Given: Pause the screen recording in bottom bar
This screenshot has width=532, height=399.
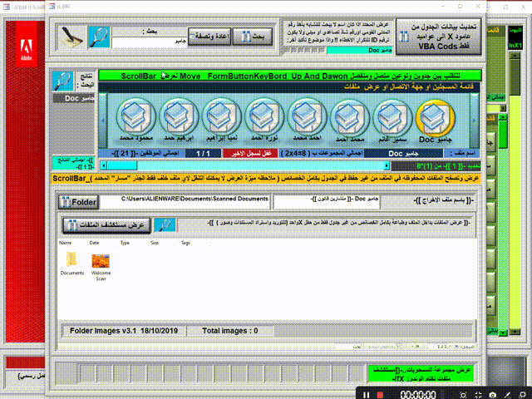Looking at the screenshot, I should [x=364, y=393].
